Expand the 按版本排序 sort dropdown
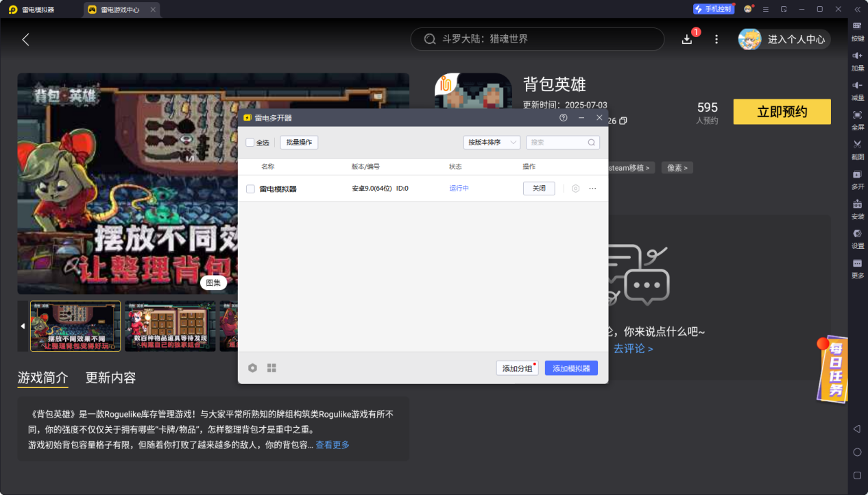 492,143
